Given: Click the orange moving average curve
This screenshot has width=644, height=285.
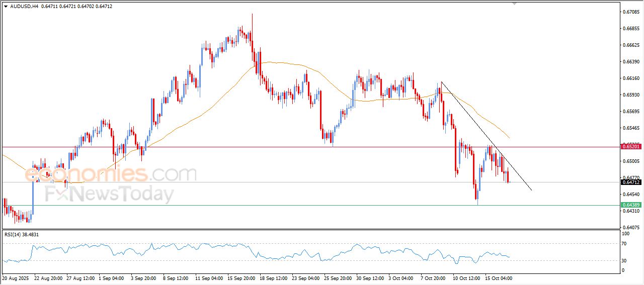Looking at the screenshot, I should click(x=282, y=63).
